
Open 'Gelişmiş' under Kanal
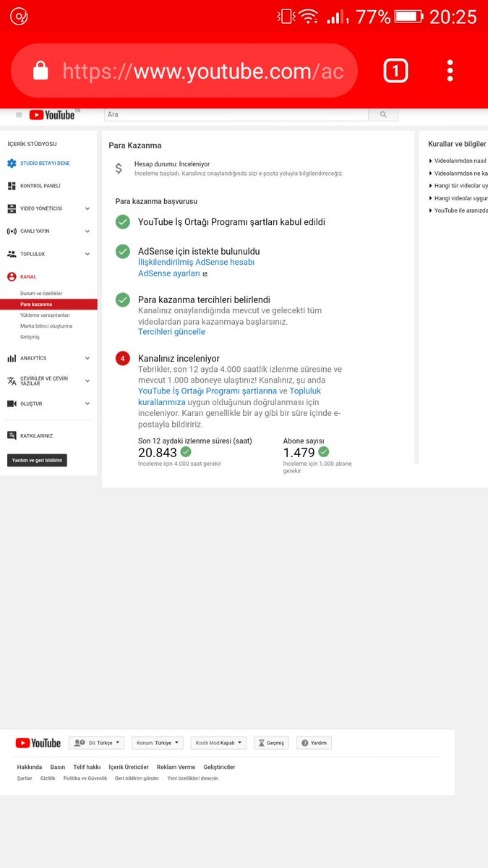[30, 337]
